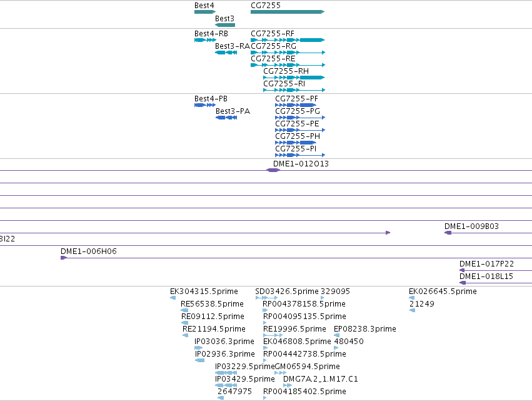Select EST EK026645.5prime
The image size is (532, 401).
click(412, 298)
